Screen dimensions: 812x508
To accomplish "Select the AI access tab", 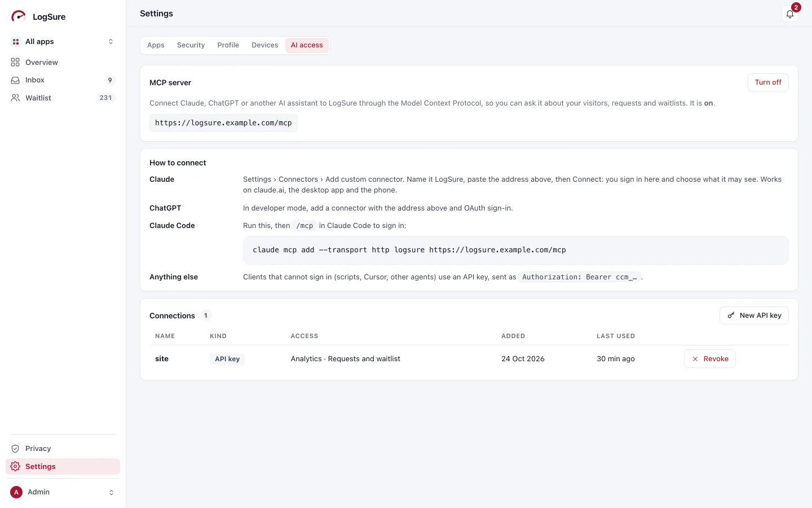I will (x=307, y=45).
